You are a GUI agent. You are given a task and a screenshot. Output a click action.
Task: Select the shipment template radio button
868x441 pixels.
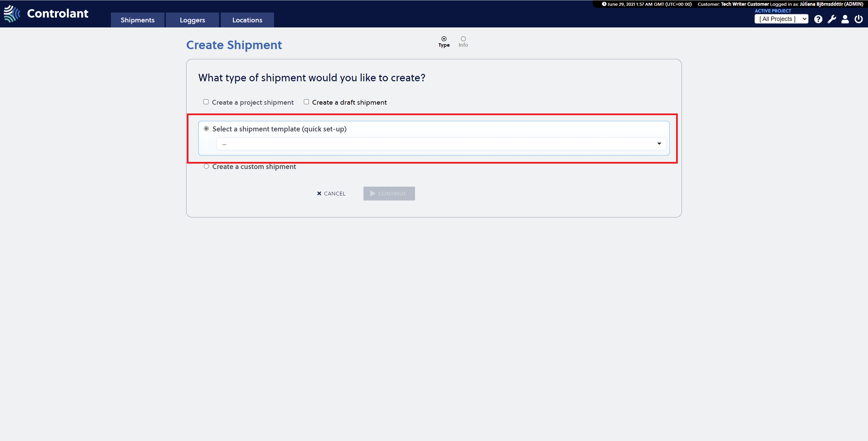[x=206, y=129]
